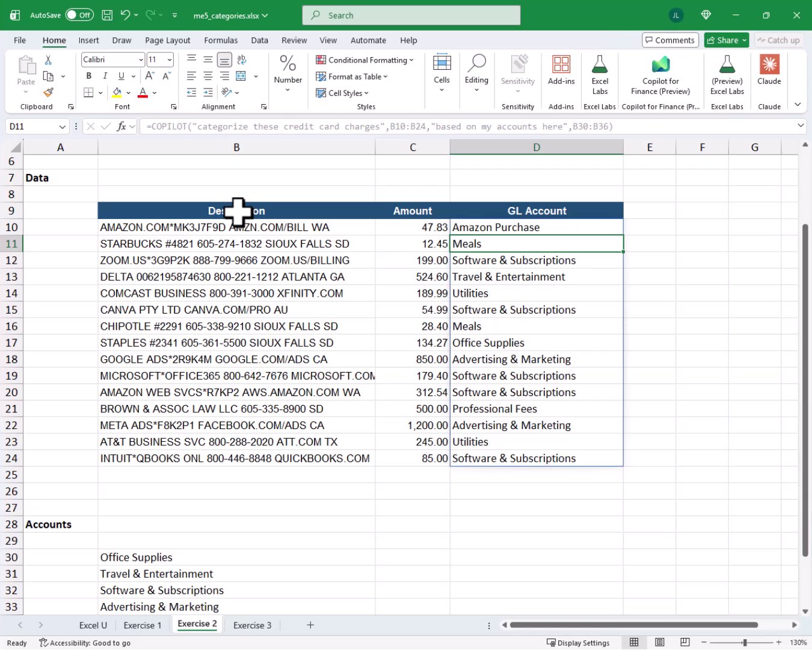812x650 pixels.
Task: Click the Wrap Text icon
Action: tap(241, 60)
